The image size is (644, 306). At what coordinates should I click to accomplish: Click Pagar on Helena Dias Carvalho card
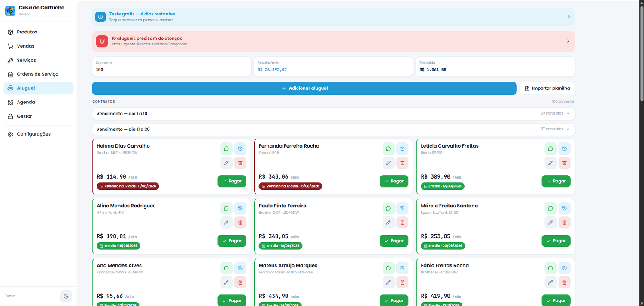(x=232, y=181)
